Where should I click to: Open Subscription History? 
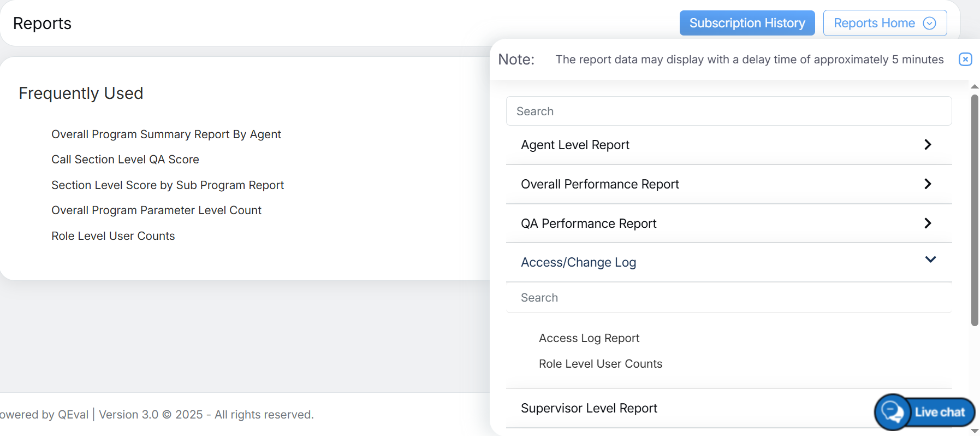[x=746, y=23]
